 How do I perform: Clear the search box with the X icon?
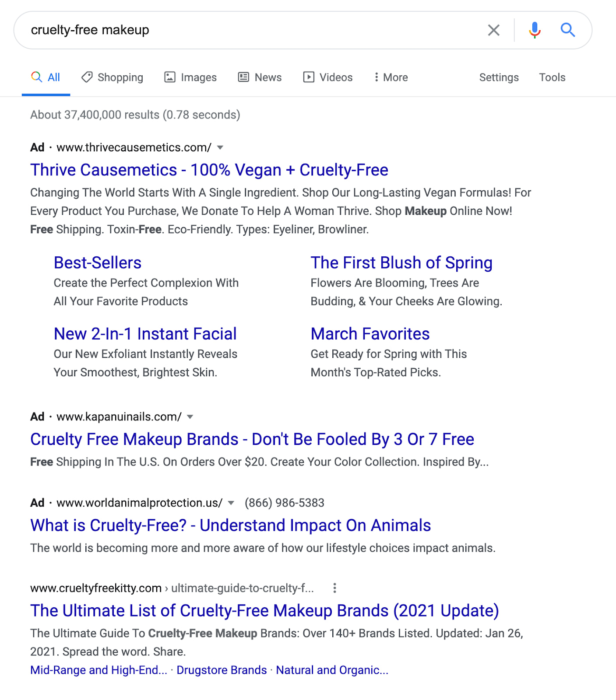tap(493, 30)
